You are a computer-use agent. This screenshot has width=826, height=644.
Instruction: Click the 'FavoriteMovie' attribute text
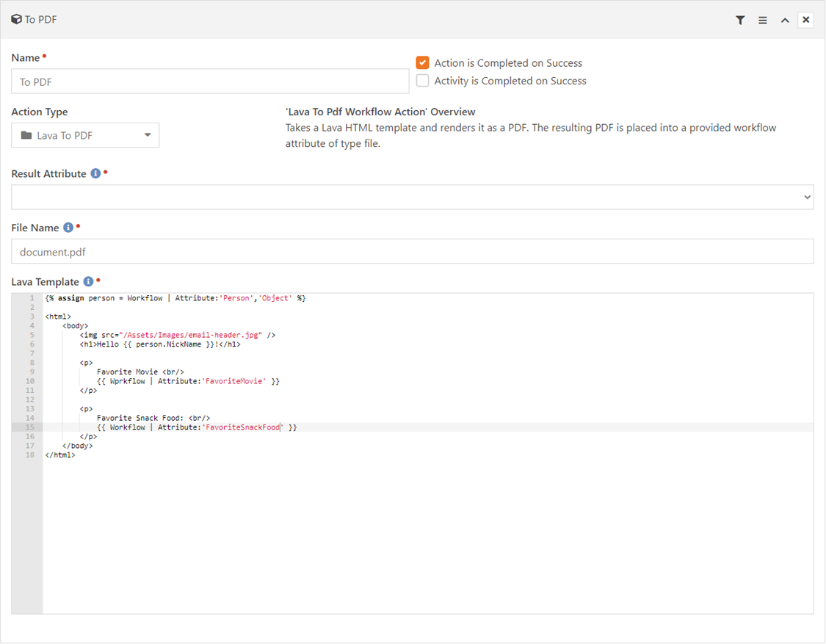point(234,381)
